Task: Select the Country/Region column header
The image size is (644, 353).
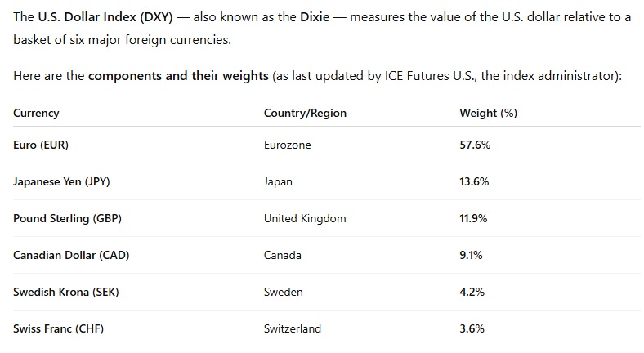Action: click(x=305, y=113)
